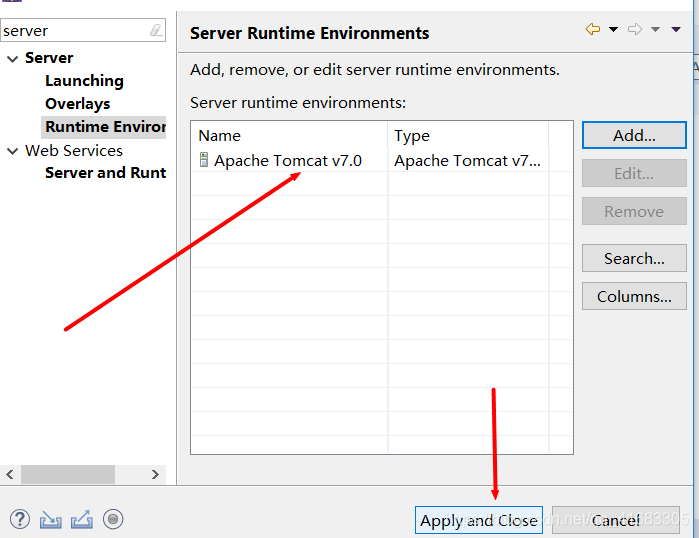Click the oomph recorder circle icon
Viewport: 699px width, 538px height.
(113, 519)
